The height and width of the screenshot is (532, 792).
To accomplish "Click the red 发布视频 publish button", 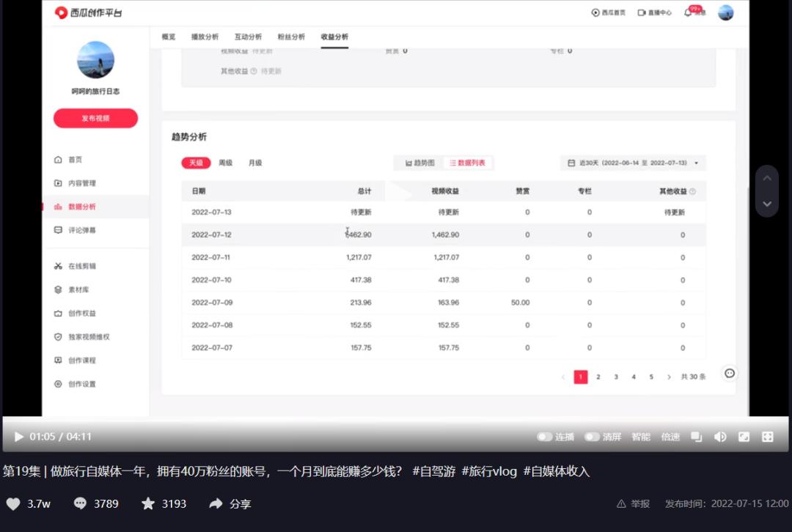I will (95, 118).
